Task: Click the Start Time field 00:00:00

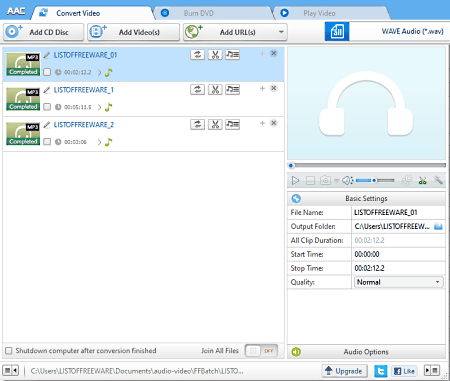Action: tap(398, 254)
